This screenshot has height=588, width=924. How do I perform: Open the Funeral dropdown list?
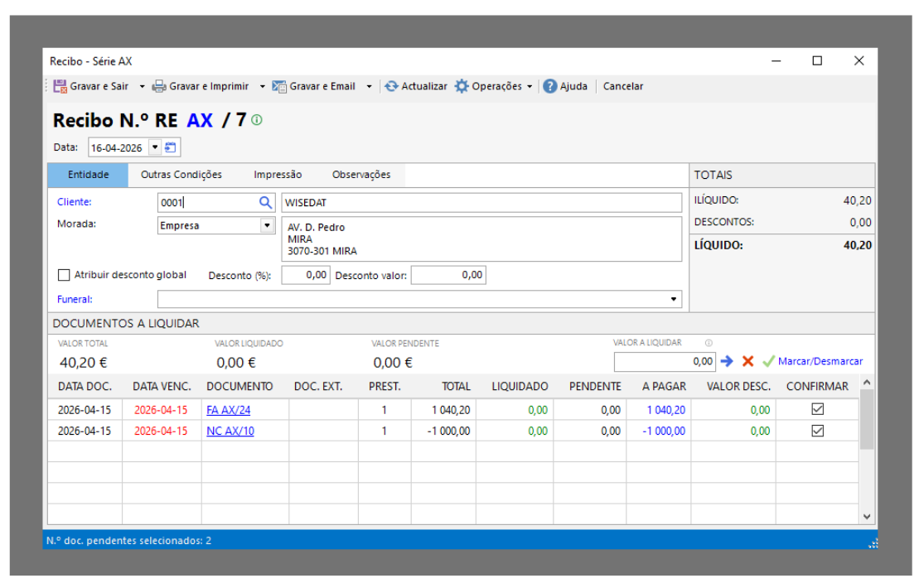pyautogui.click(x=673, y=299)
